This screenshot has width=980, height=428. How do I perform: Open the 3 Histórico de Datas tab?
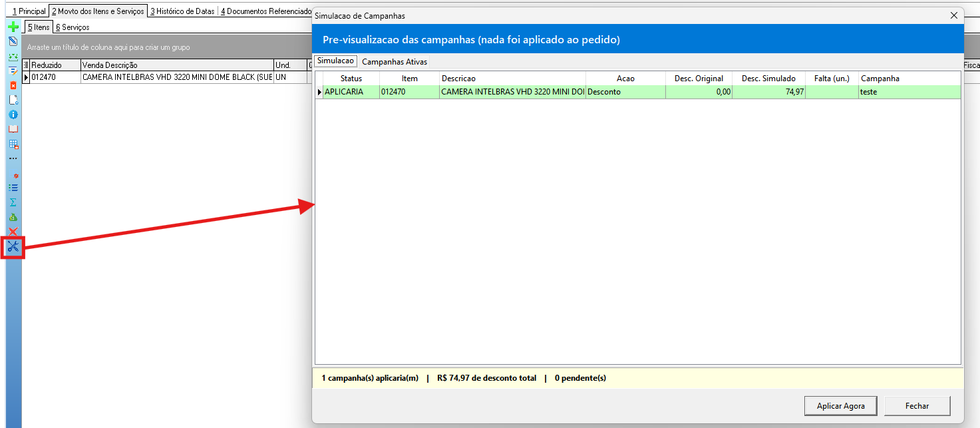[x=182, y=11]
